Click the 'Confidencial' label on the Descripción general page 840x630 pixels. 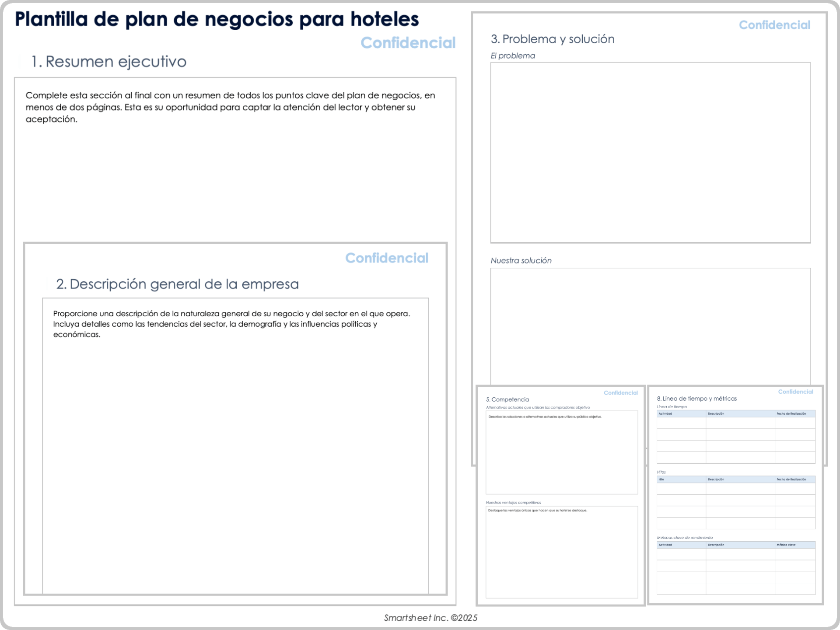(387, 258)
